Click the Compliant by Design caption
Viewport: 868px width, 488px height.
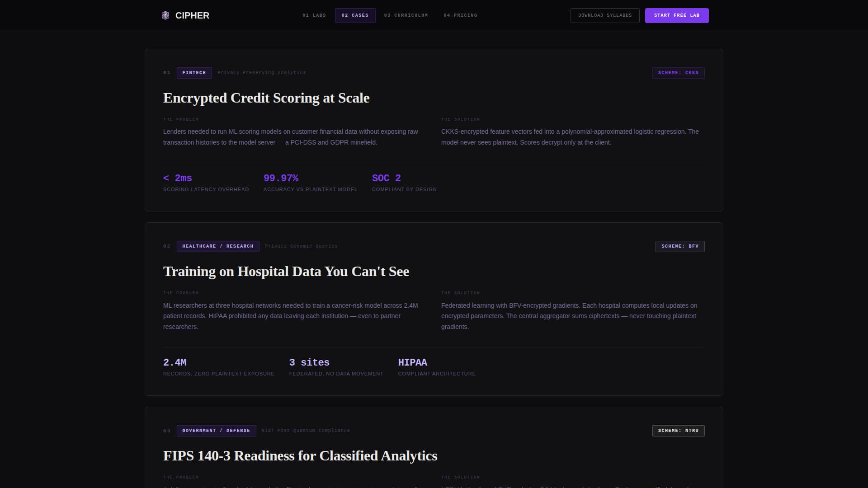pos(404,189)
